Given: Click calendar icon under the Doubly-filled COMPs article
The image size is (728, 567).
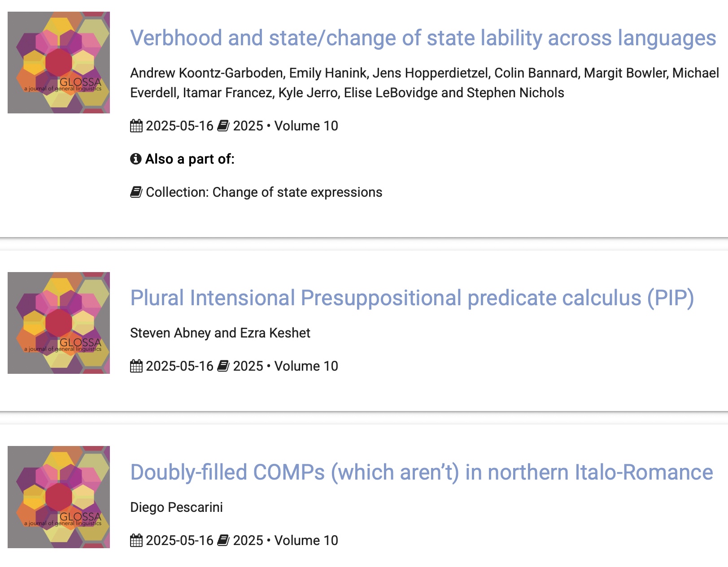Looking at the screenshot, I should tap(136, 541).
